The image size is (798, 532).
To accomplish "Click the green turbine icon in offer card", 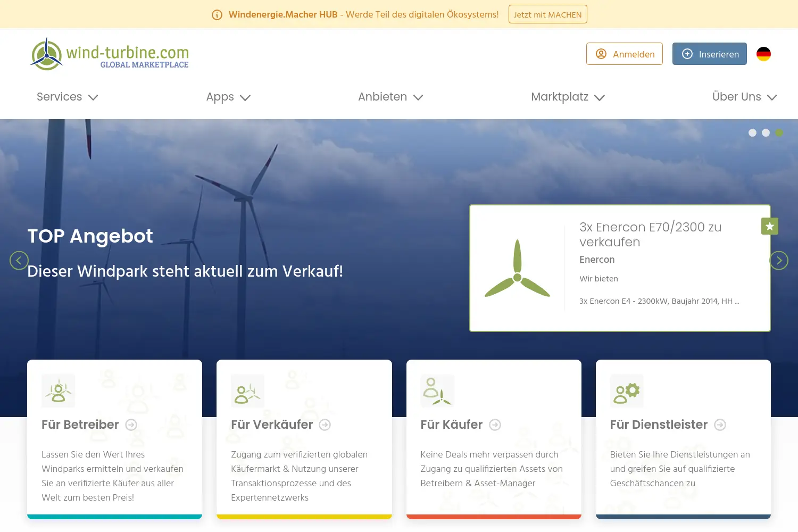I will [517, 268].
